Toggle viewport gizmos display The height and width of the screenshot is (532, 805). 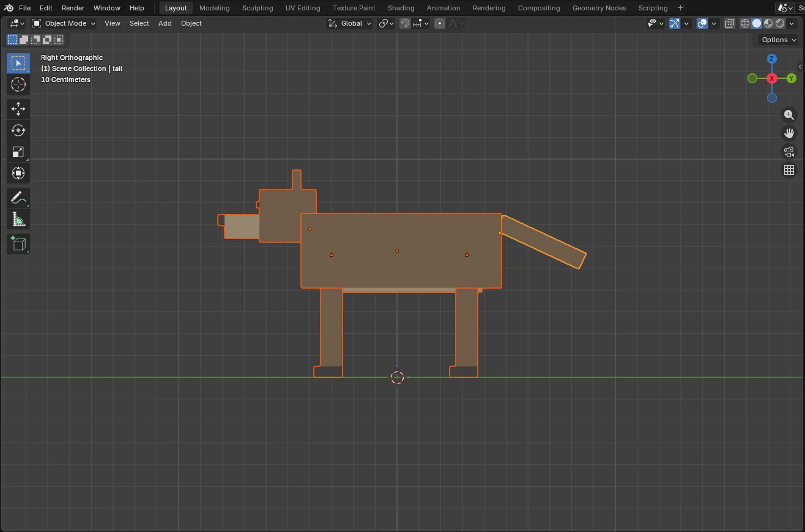(x=675, y=23)
